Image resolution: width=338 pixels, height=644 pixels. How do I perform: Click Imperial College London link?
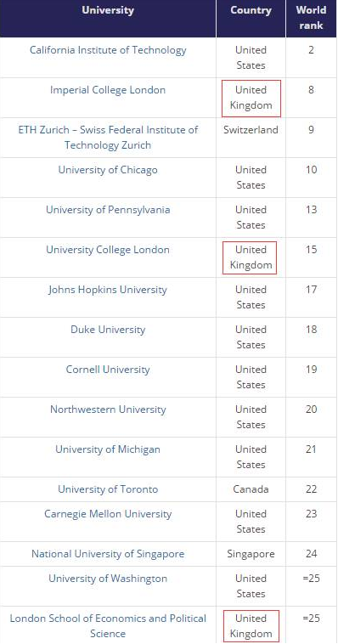click(x=108, y=90)
